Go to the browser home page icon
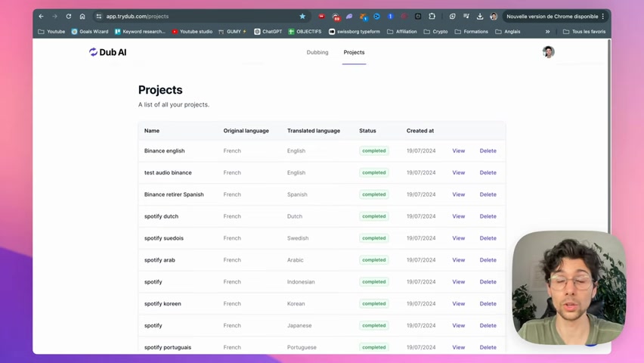 click(x=82, y=17)
